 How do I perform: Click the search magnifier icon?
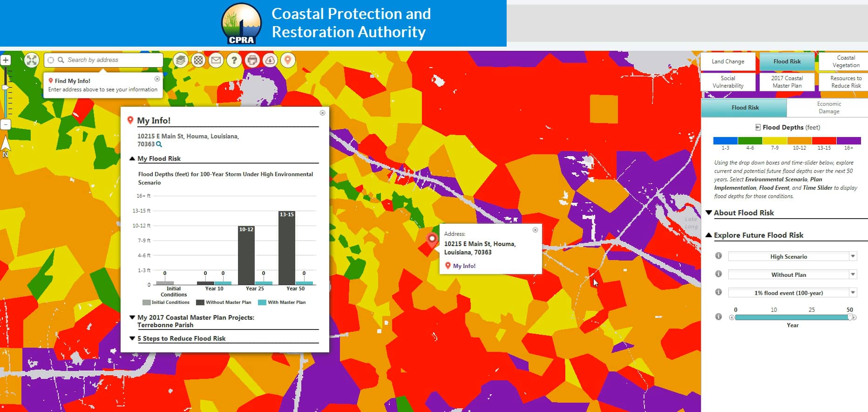61,60
